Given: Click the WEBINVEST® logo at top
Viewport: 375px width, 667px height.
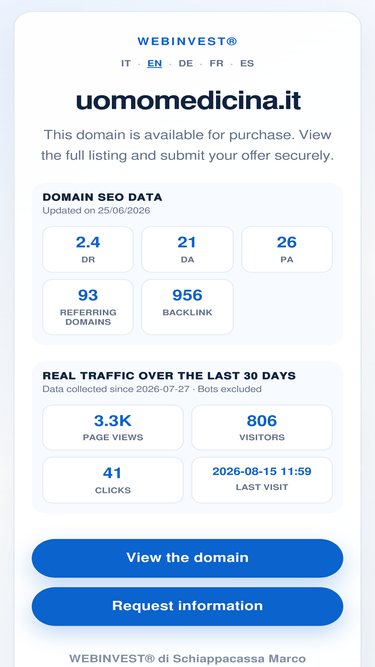Looking at the screenshot, I should point(187,41).
